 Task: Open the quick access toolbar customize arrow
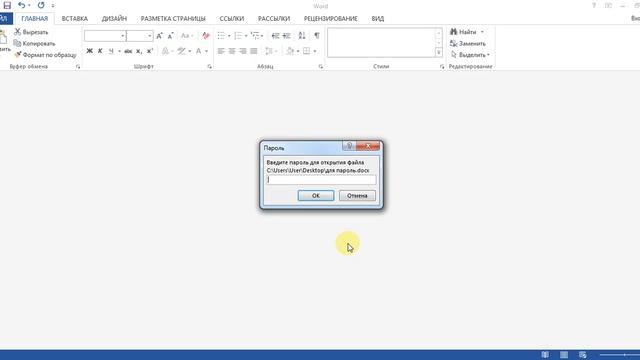click(53, 6)
